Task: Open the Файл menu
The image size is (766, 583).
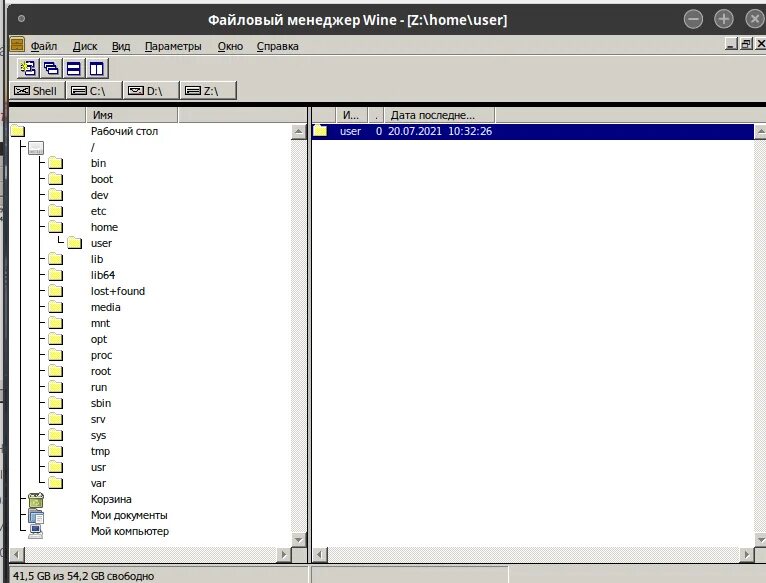Action: [x=44, y=46]
